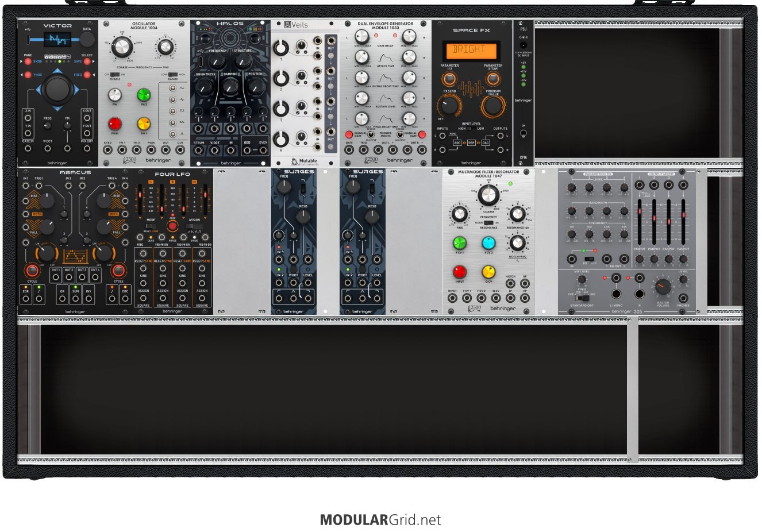Click the orange BRIGHT display on Space FX
Viewport: 762px width, 532px height.
pos(471,51)
